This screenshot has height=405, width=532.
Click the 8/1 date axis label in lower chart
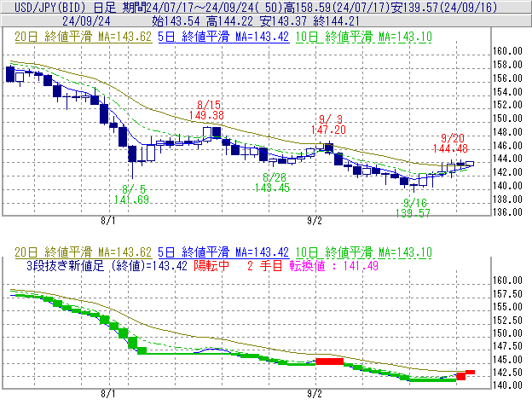(108, 394)
